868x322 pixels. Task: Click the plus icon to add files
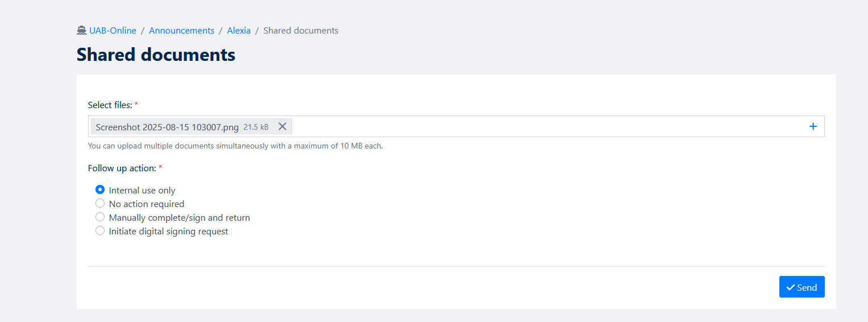pyautogui.click(x=813, y=126)
